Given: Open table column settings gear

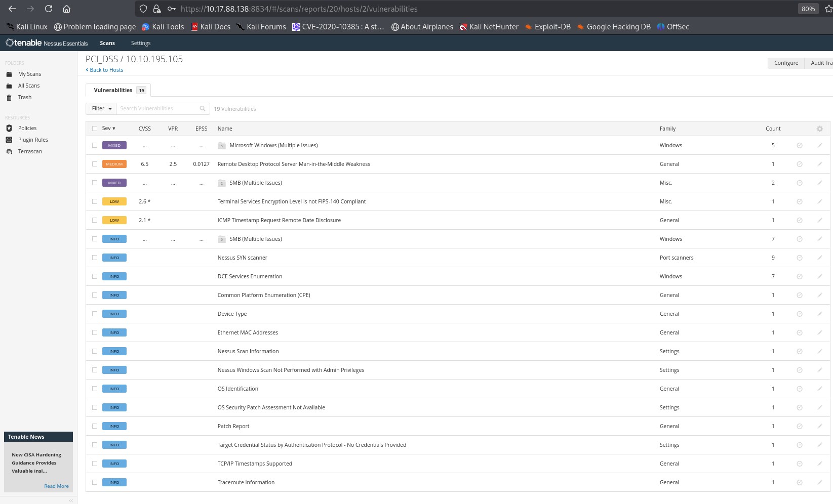Looking at the screenshot, I should [820, 129].
